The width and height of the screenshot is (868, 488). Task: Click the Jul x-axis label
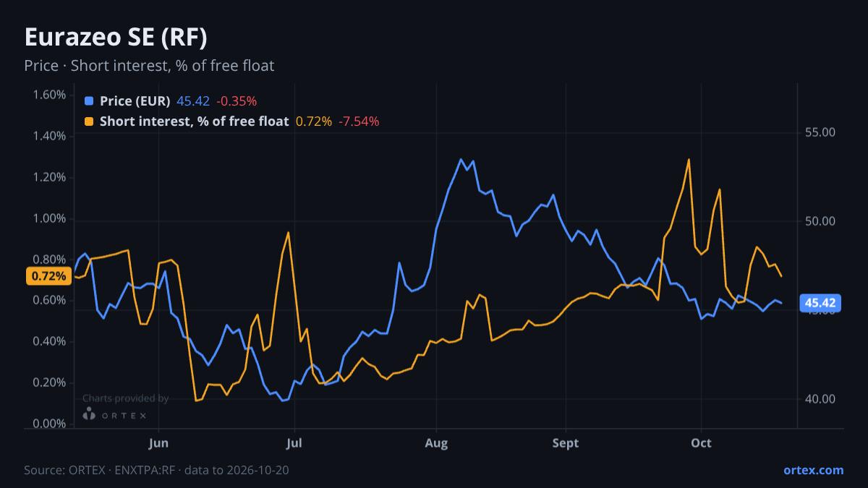point(294,443)
